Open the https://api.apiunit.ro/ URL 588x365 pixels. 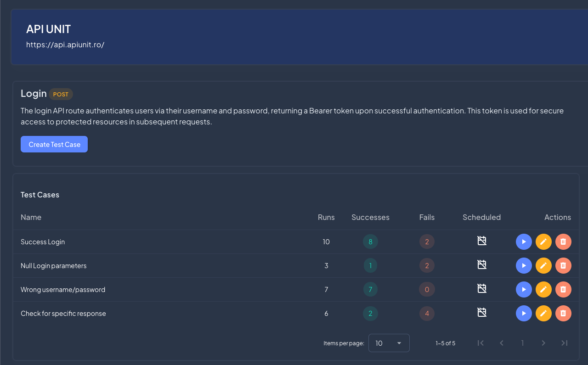65,45
